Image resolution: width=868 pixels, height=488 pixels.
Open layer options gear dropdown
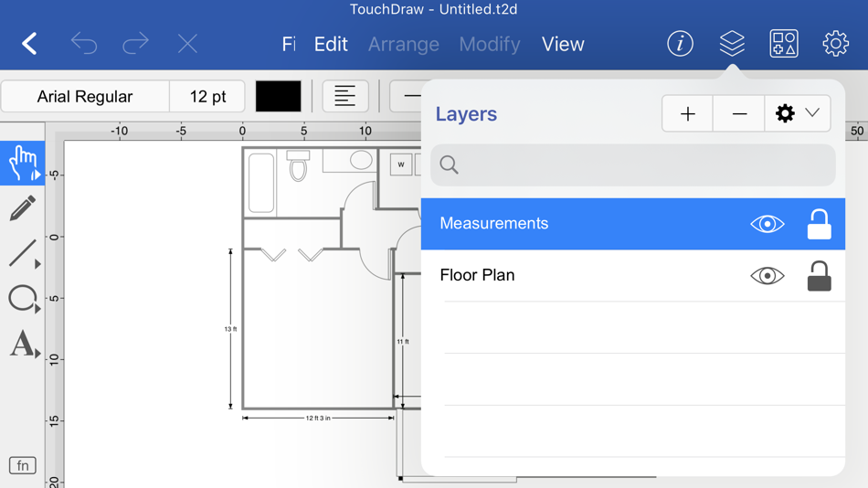click(797, 113)
